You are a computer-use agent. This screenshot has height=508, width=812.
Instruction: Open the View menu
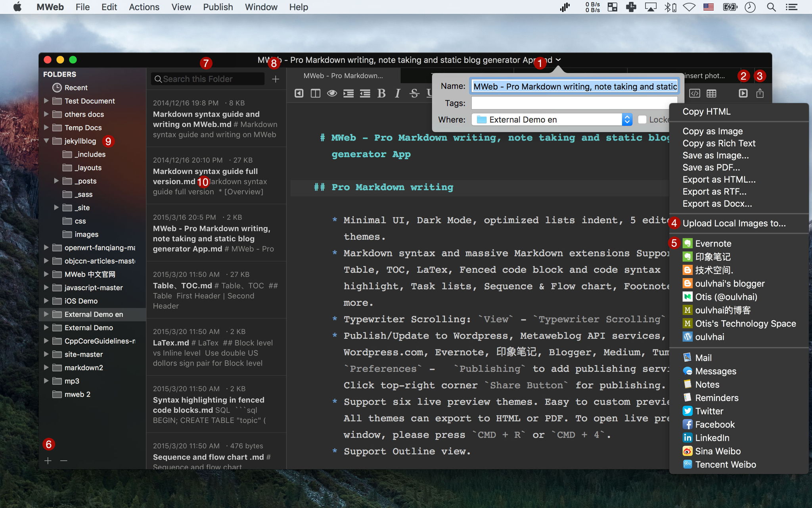tap(181, 7)
